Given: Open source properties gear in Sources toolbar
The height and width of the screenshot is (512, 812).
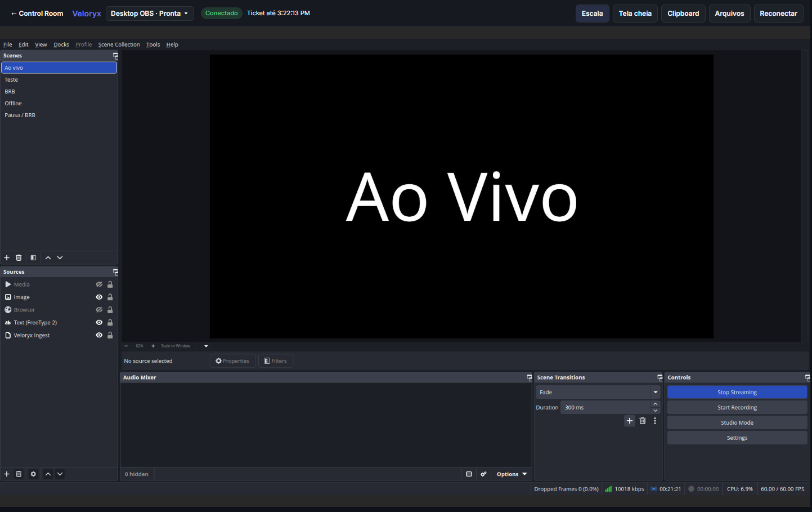Looking at the screenshot, I should pyautogui.click(x=33, y=474).
